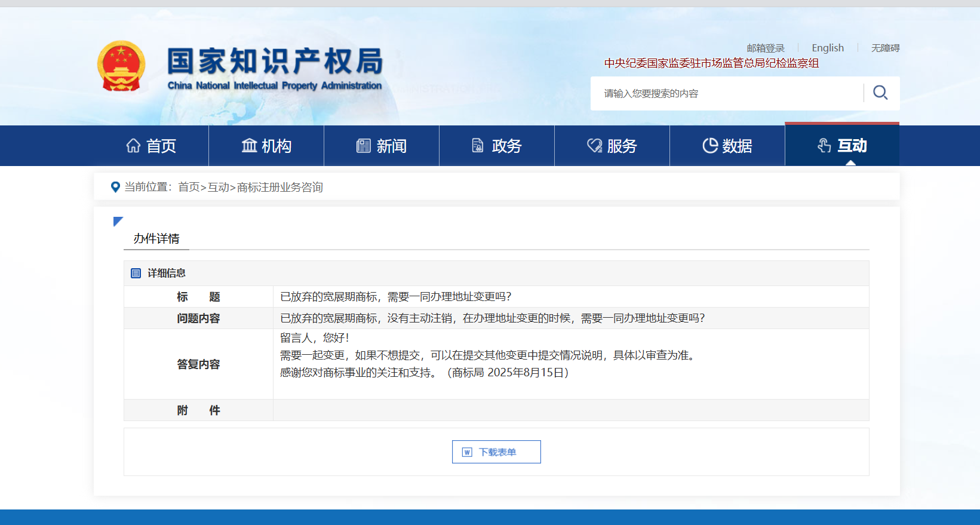Screen dimensions: 980x525
Task: Open the 数据 navigation tab
Action: tap(727, 146)
